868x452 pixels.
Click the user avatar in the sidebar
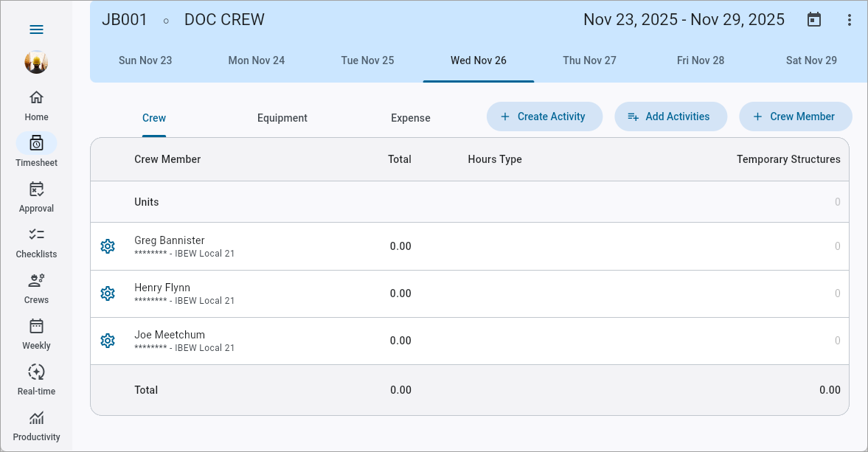[36, 63]
